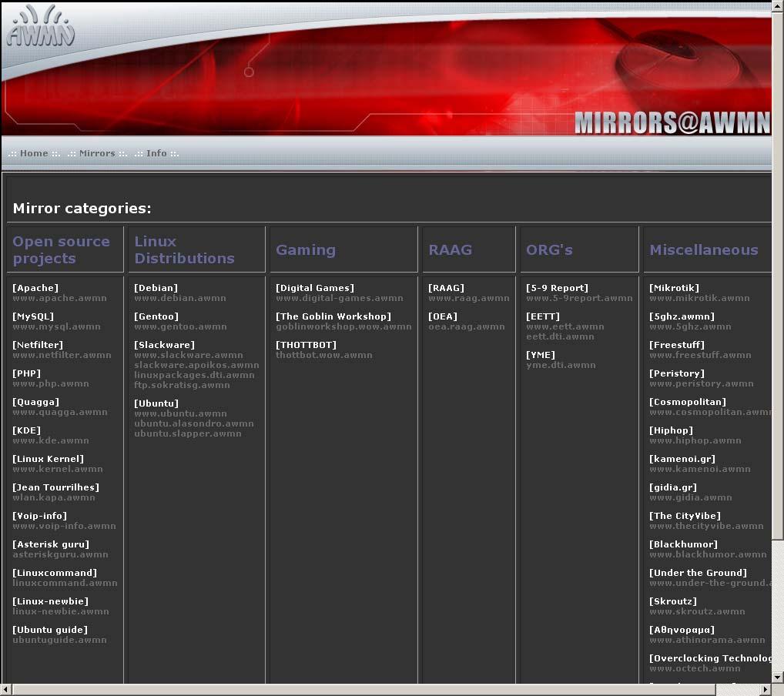
Task: Visit www.5ghz.awmn link
Action: pyautogui.click(x=690, y=326)
